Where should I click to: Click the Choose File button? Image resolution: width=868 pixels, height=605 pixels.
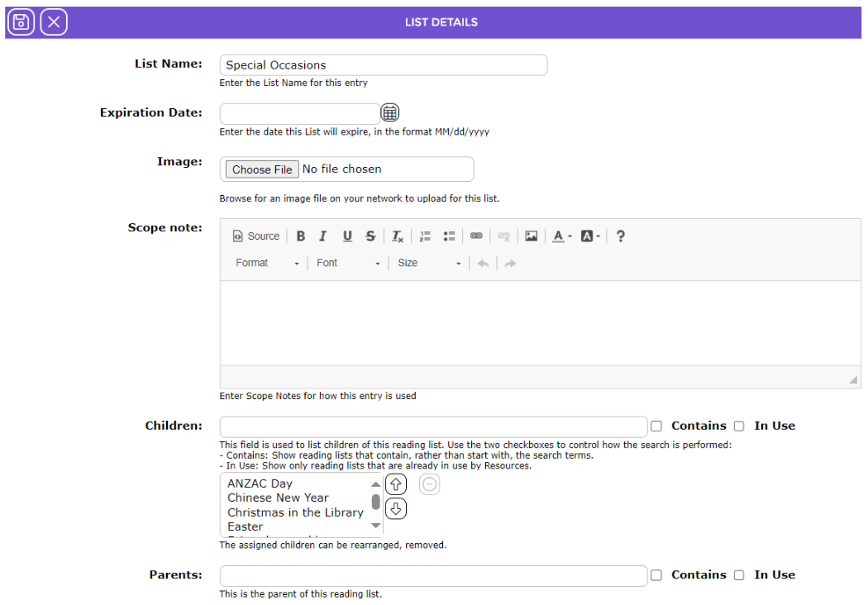coord(262,169)
